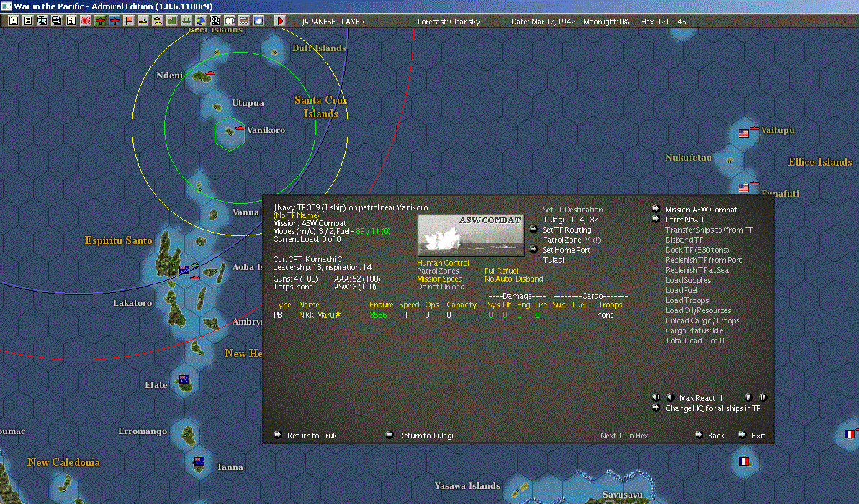Increase Max React to maximum
The width and height of the screenshot is (859, 504).
tap(763, 397)
